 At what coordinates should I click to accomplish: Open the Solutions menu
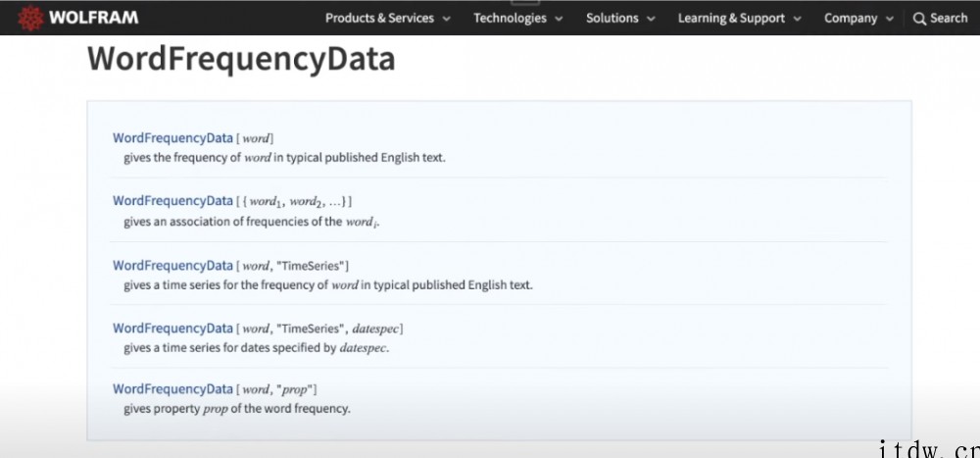[x=612, y=19]
